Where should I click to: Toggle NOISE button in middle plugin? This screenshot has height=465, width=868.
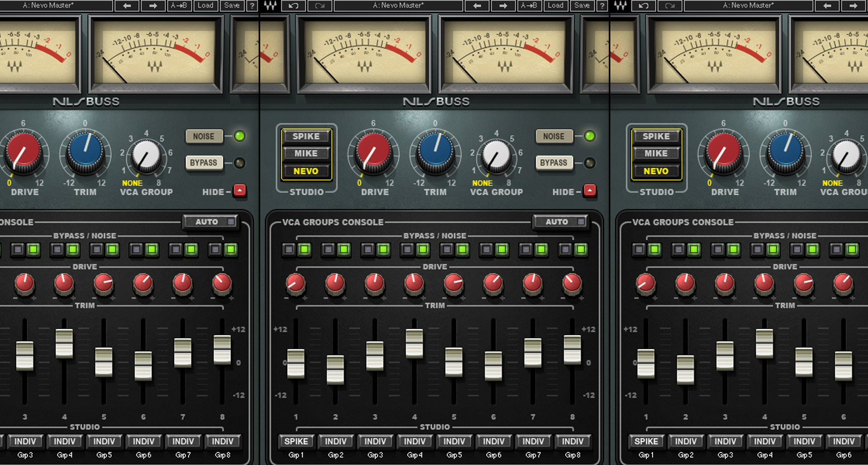pos(553,136)
